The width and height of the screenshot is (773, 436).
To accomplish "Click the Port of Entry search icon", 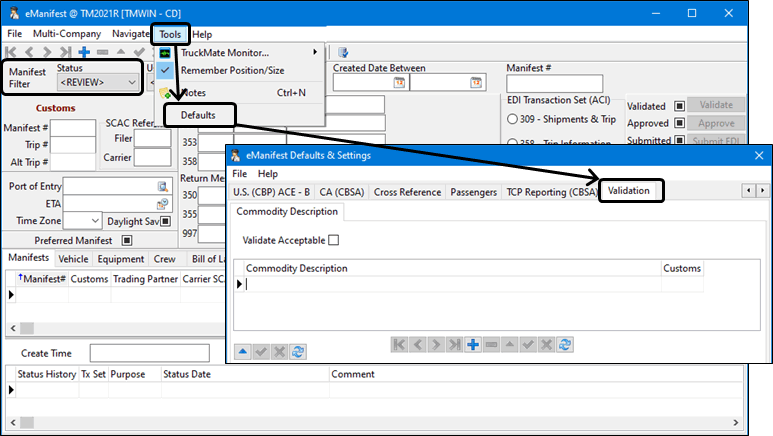I will [x=162, y=186].
